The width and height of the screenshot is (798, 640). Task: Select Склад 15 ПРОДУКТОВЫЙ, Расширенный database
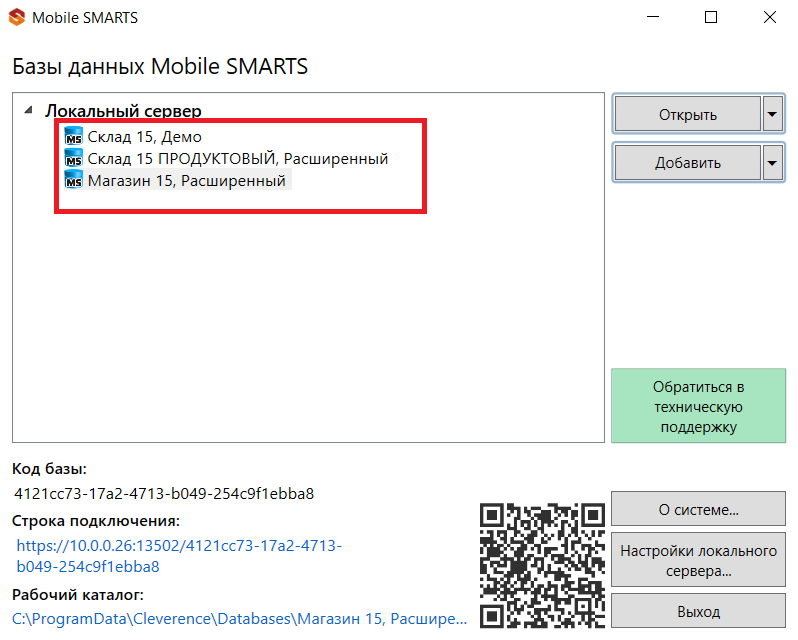(x=238, y=158)
